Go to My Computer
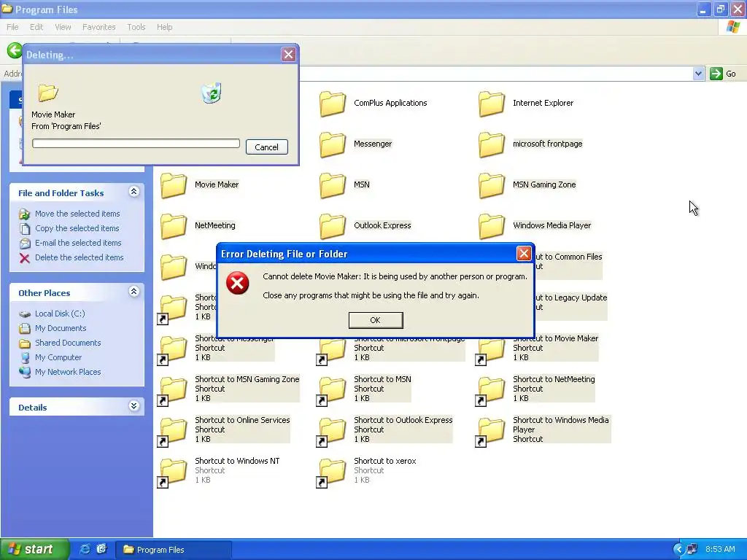The height and width of the screenshot is (560, 747). point(58,357)
